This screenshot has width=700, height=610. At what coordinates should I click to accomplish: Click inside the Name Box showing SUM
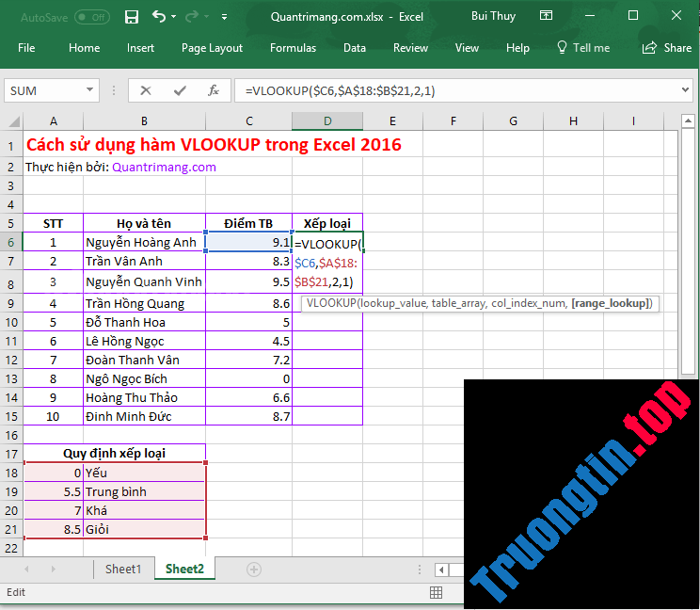coord(44,90)
